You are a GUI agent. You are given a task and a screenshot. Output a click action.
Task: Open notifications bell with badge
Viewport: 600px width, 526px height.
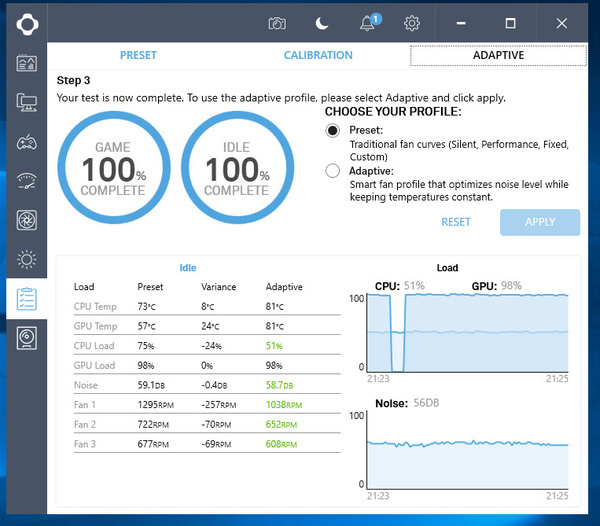point(366,23)
